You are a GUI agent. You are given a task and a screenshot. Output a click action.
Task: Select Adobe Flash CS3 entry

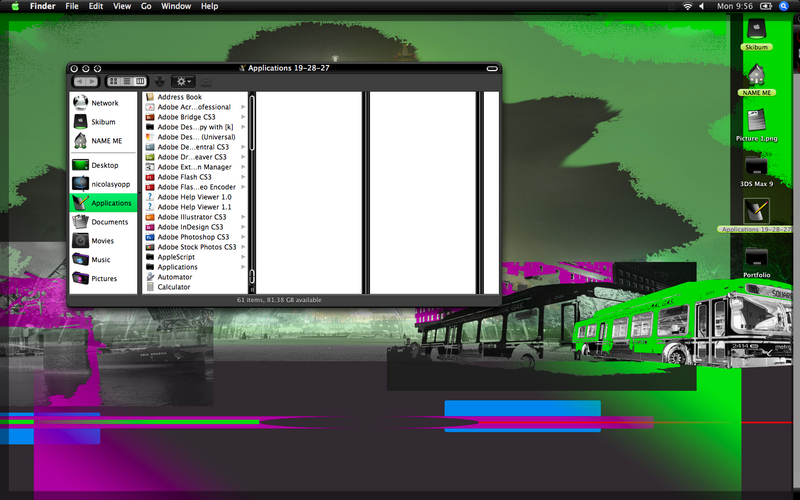tap(194, 177)
